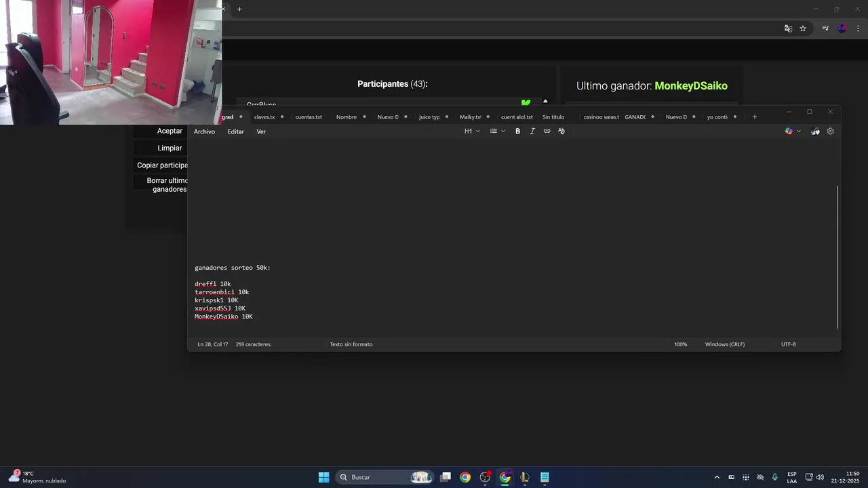868x488 pixels.
Task: Toggle italic formatting in Notepad
Action: [532, 131]
